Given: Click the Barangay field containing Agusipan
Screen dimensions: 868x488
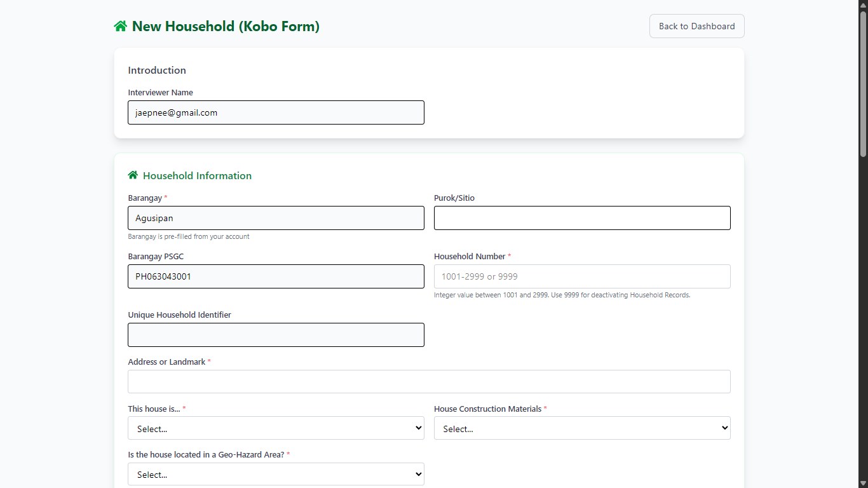Looking at the screenshot, I should pos(276,218).
